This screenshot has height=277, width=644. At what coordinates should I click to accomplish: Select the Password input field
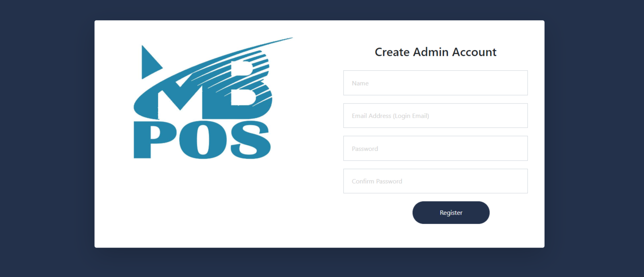(435, 148)
